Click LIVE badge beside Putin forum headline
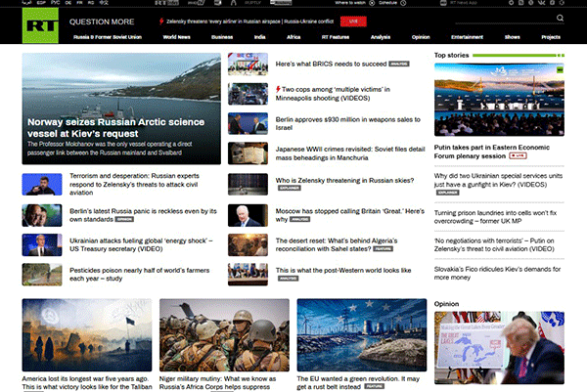Viewport: 587px width, 392px height. [518, 155]
